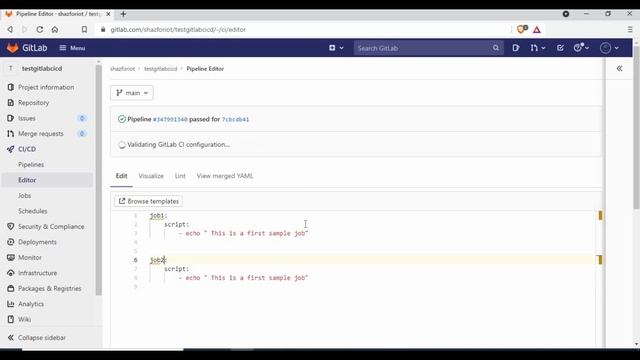Click the Packages & Registries icon
Screen dimensions: 640x360
(11, 289)
